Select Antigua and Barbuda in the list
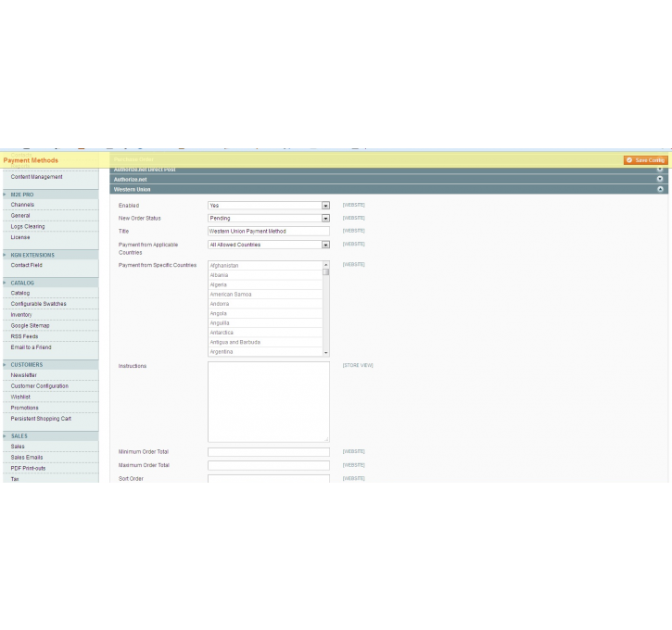The width and height of the screenshot is (672, 630). (265, 342)
